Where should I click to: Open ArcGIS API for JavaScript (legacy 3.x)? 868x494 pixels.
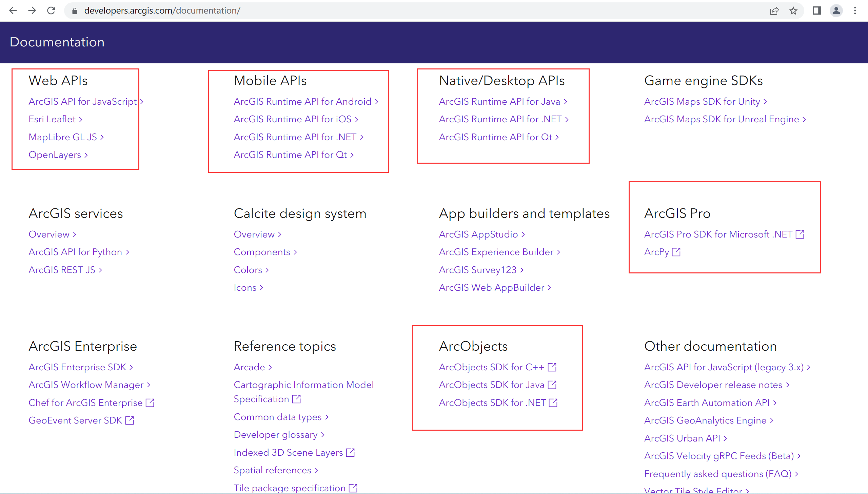[x=727, y=367]
